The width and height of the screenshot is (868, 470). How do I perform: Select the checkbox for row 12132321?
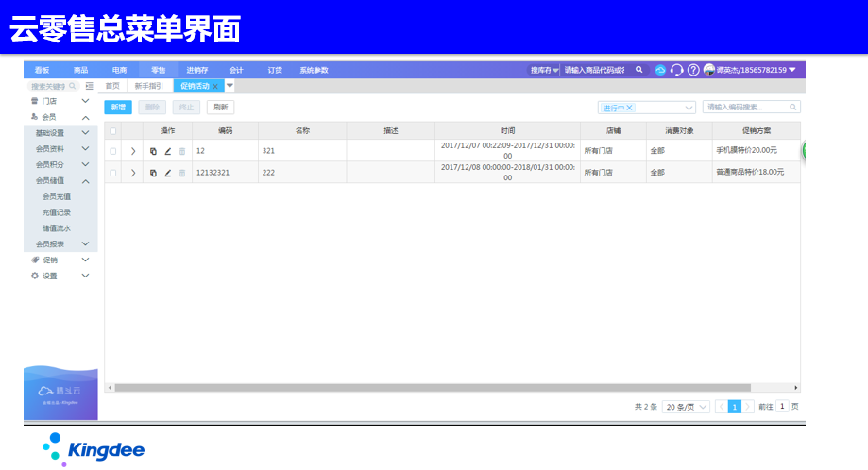(x=113, y=173)
